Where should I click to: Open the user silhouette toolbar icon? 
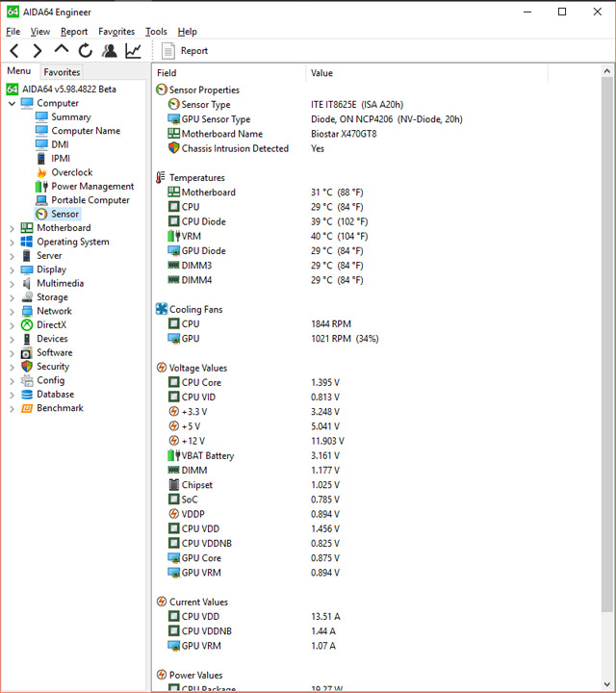click(109, 51)
